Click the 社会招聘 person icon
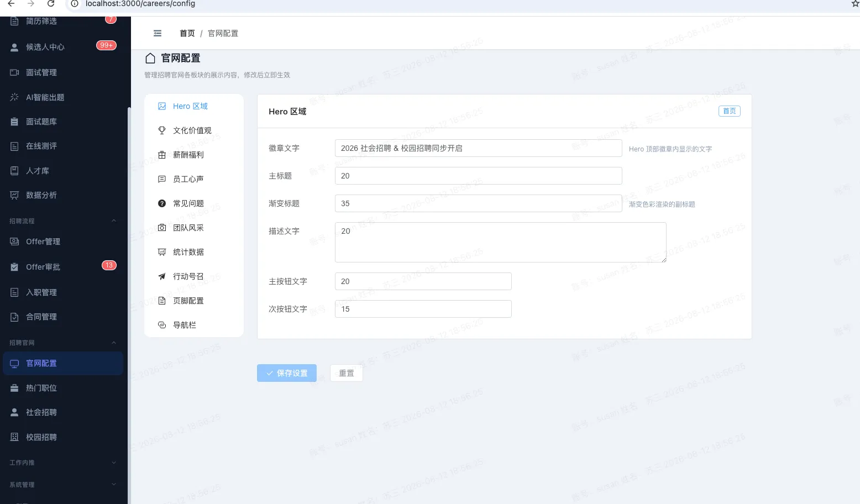 point(14,412)
